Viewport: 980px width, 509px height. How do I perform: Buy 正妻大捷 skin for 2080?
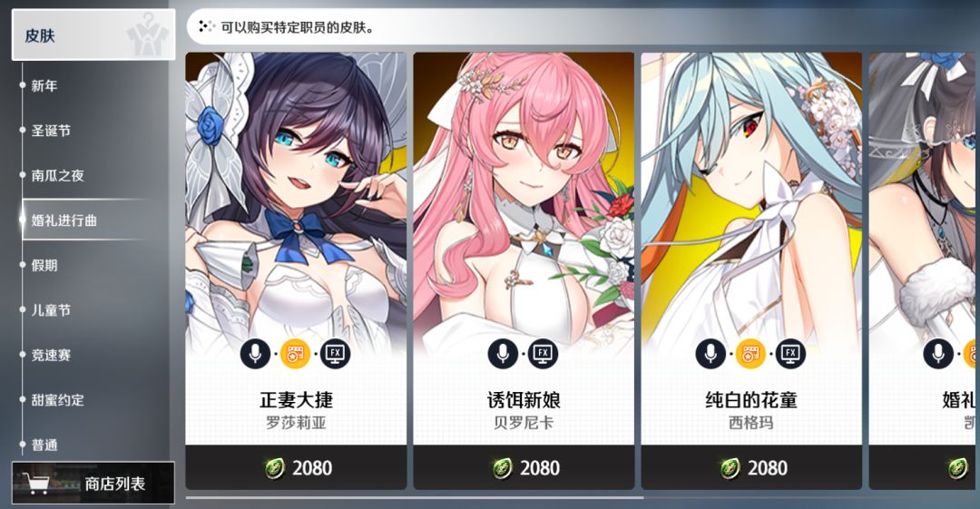pyautogui.click(x=296, y=468)
